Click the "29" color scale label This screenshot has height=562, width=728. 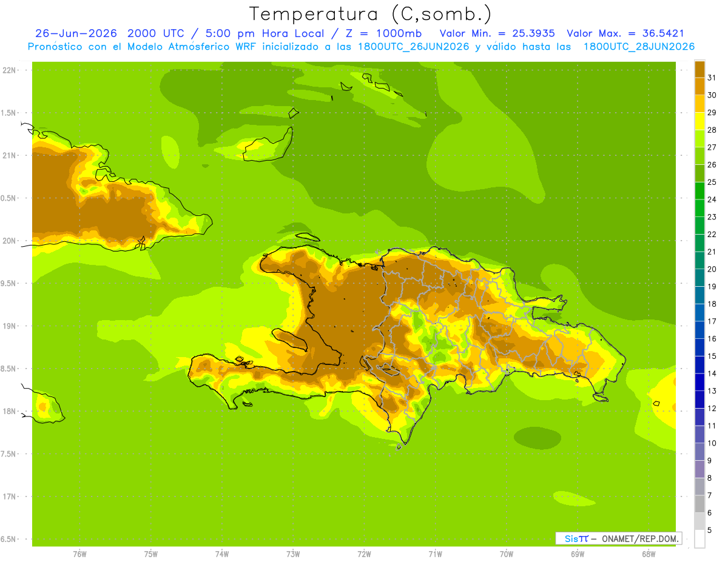click(x=712, y=113)
